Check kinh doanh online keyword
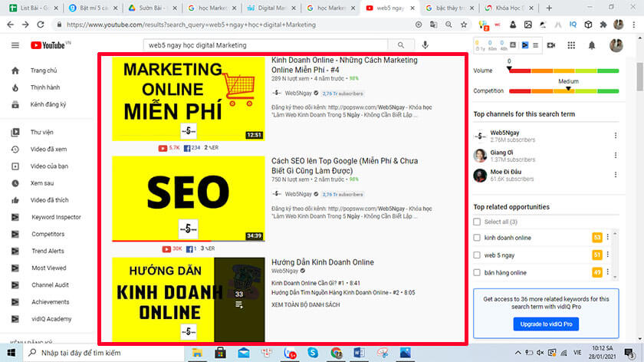Viewport: 644px width, 362px height. (477, 238)
